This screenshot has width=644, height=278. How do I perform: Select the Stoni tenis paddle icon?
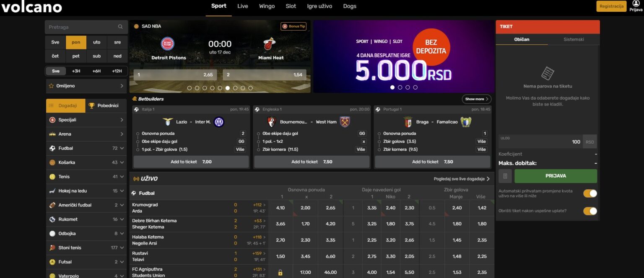coord(54,247)
